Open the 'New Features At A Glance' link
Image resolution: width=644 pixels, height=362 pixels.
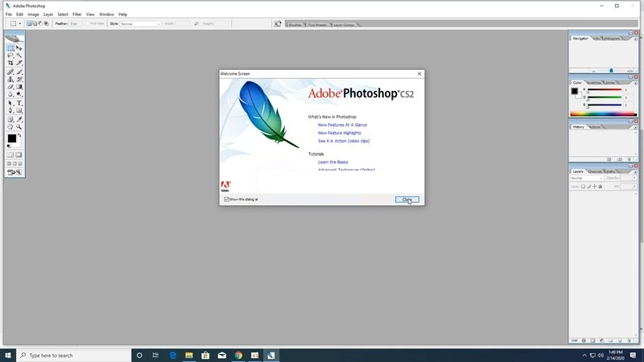tap(342, 125)
